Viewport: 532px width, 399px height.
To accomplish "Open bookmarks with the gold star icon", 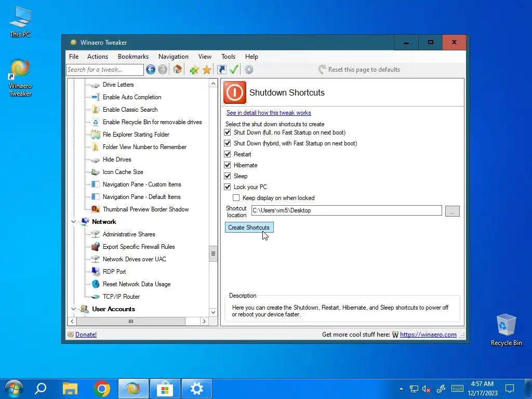I will pos(207,70).
